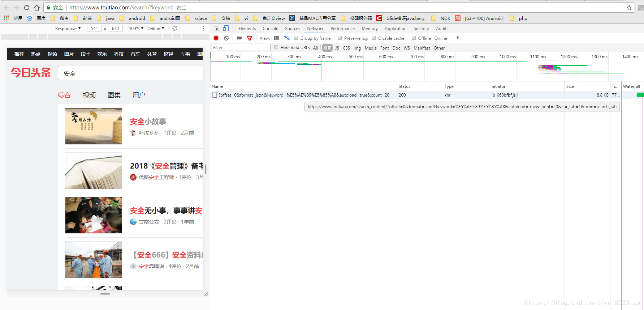Viewport: 644px width, 310px height.
Task: Open the Responsive device dropdown
Action: (68, 28)
